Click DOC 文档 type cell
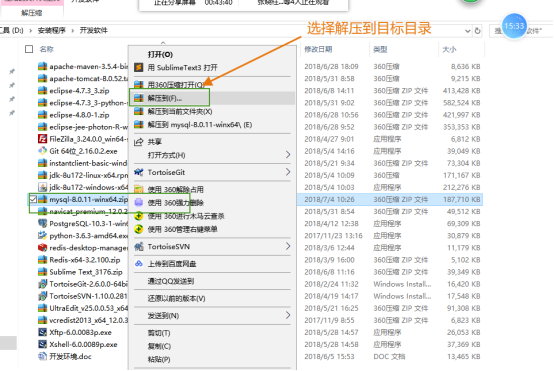 [x=389, y=357]
